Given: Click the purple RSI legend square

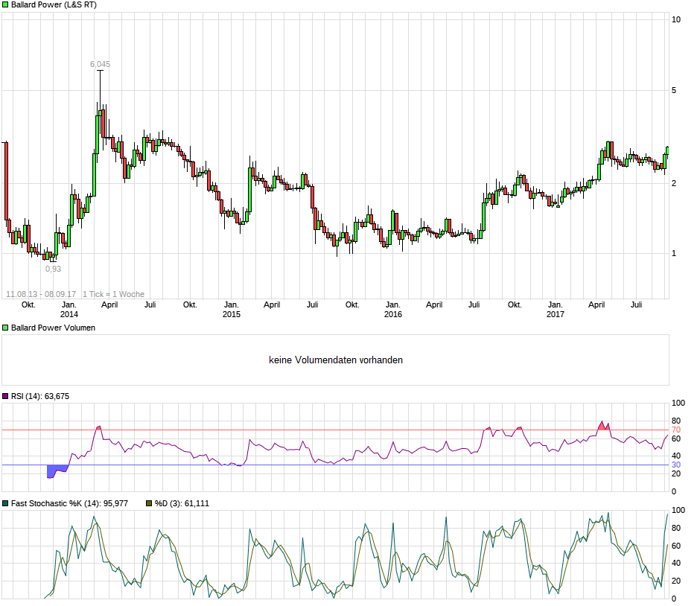Looking at the screenshot, I should pyautogui.click(x=5, y=396).
